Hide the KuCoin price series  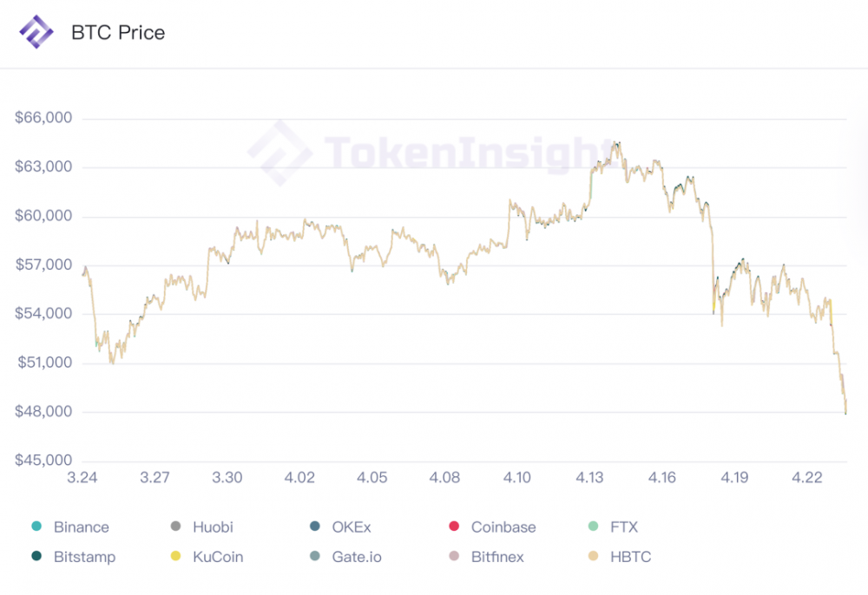[218, 557]
